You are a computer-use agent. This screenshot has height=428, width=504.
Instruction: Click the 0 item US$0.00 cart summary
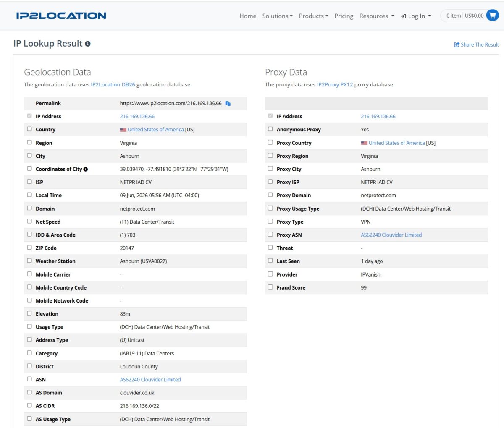(x=465, y=16)
